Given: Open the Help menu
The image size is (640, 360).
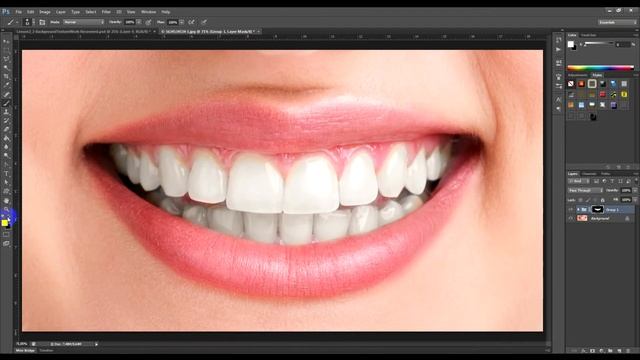Looking at the screenshot, I should (165, 12).
